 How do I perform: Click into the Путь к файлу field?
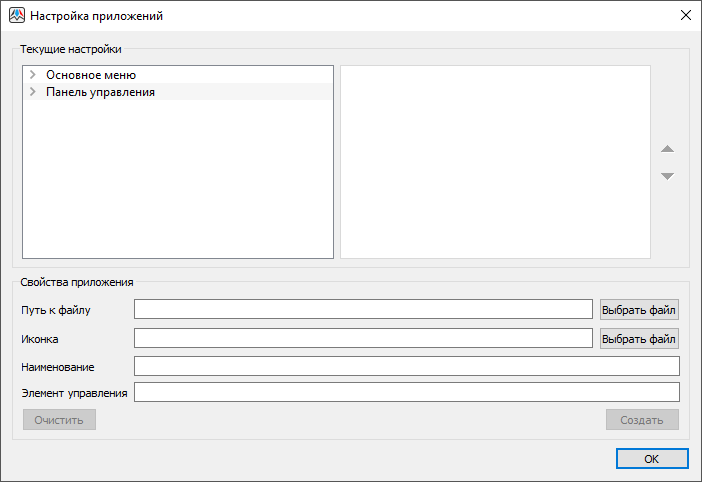click(363, 310)
